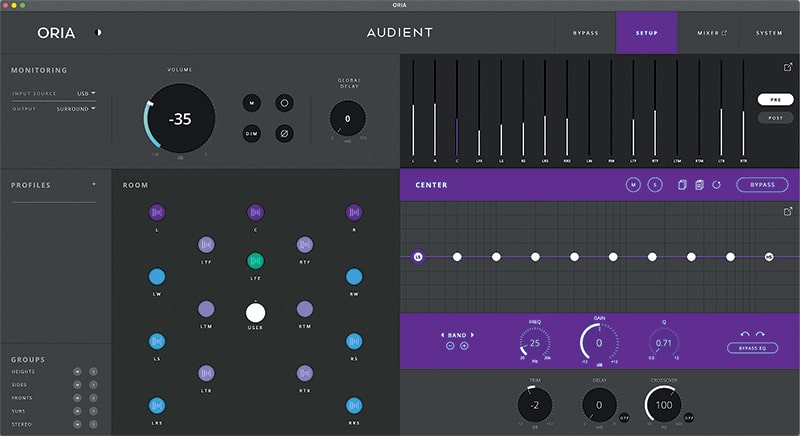Select PRE metering mode
The image size is (800, 436).
pos(776,99)
